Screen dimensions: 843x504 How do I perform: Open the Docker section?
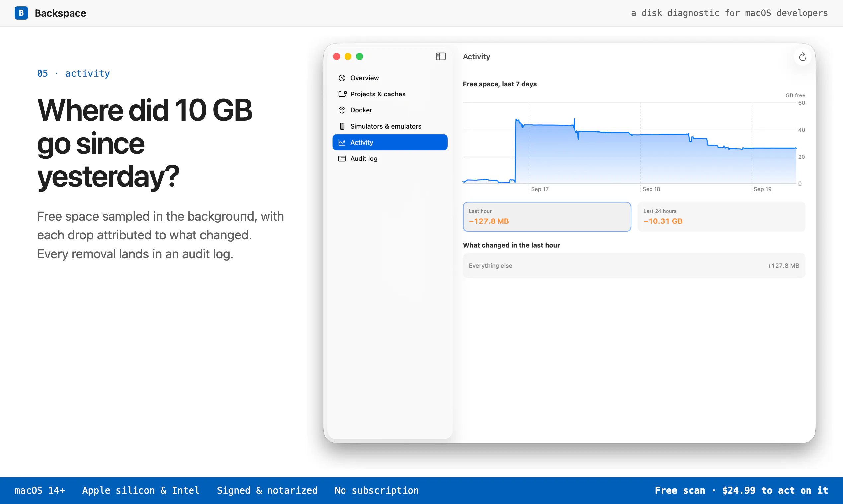tap(390, 110)
